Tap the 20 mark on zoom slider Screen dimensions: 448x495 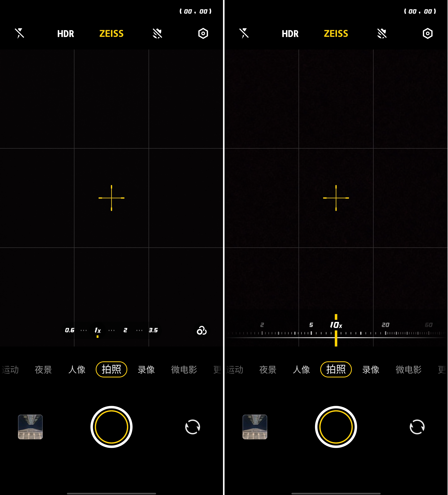tap(385, 325)
